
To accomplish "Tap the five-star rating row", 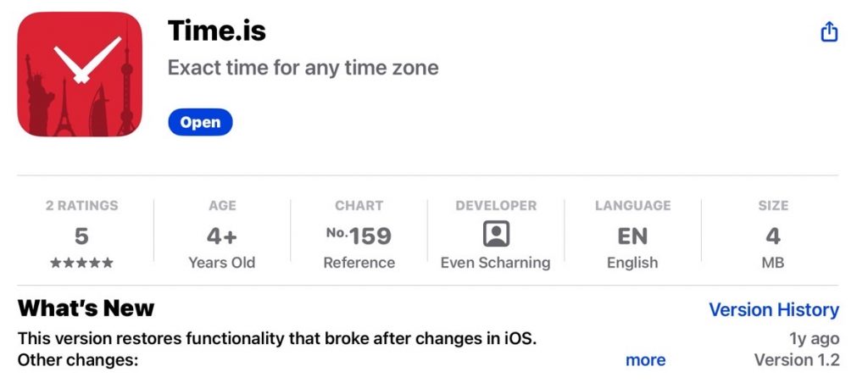I will (x=81, y=263).
